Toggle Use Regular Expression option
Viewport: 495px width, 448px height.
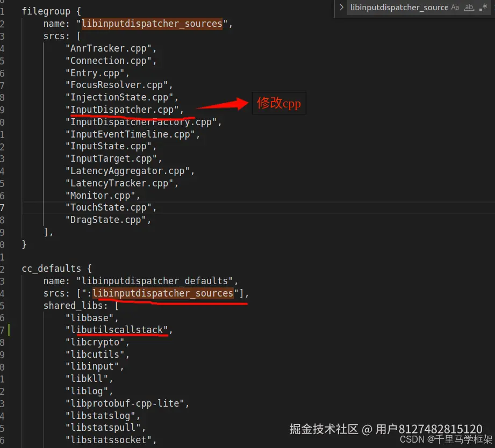point(483,8)
